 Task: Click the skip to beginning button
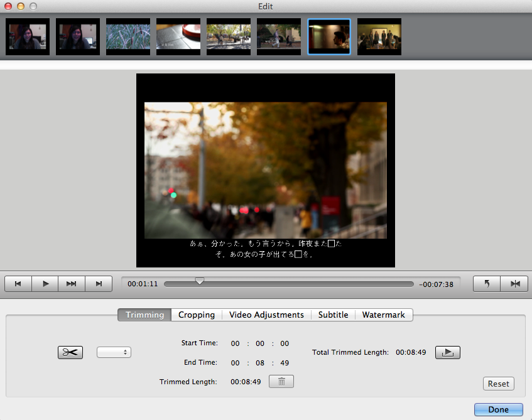coord(18,284)
